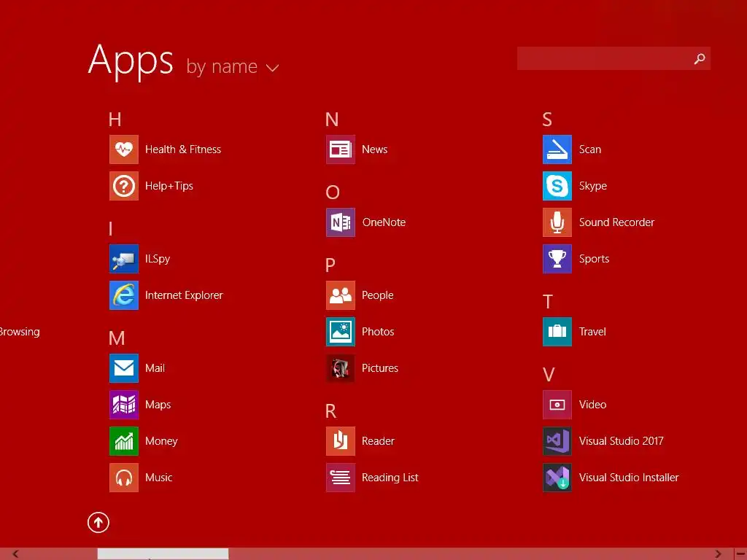Click the 'Visual Studio Installer' label

coord(629,478)
